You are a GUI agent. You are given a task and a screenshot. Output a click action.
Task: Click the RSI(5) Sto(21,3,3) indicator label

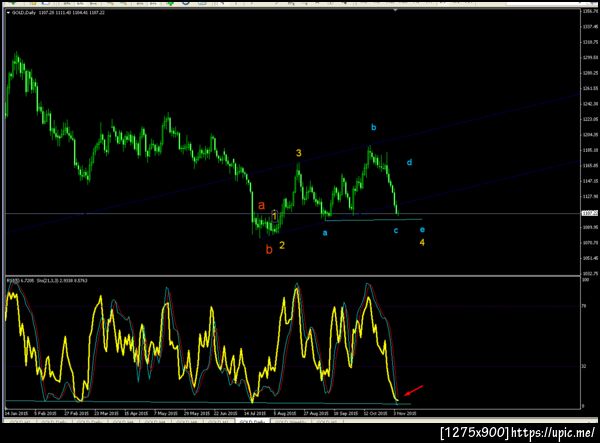47,281
